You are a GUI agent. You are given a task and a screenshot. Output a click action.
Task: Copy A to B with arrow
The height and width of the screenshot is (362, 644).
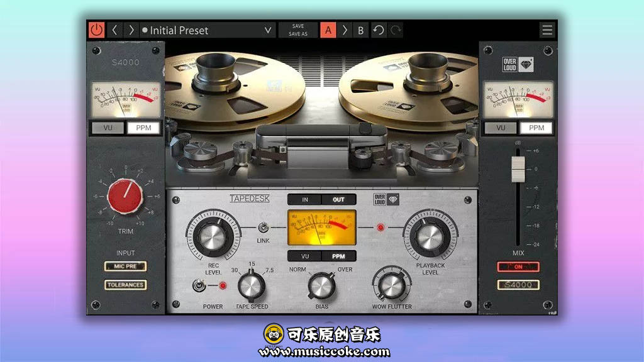click(x=345, y=30)
